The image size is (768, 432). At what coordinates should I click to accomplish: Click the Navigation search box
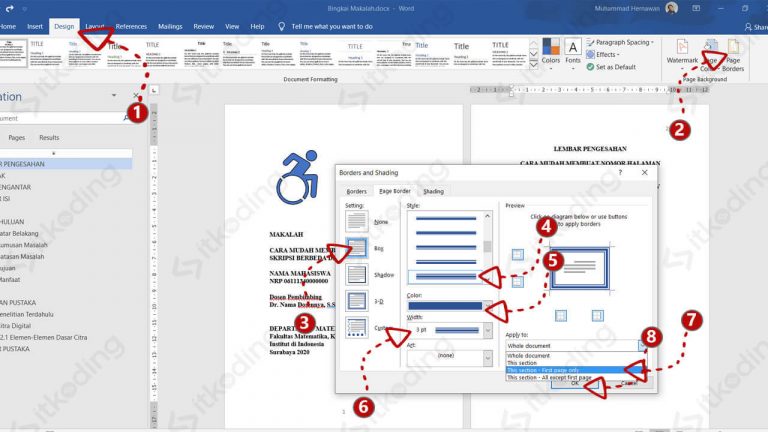point(63,119)
